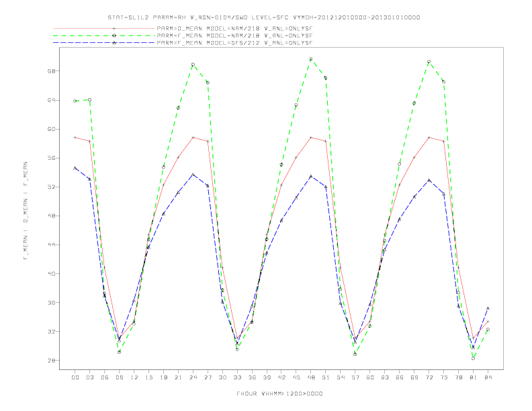
Task: Click y-axis tick label 64
Action: click(51, 100)
